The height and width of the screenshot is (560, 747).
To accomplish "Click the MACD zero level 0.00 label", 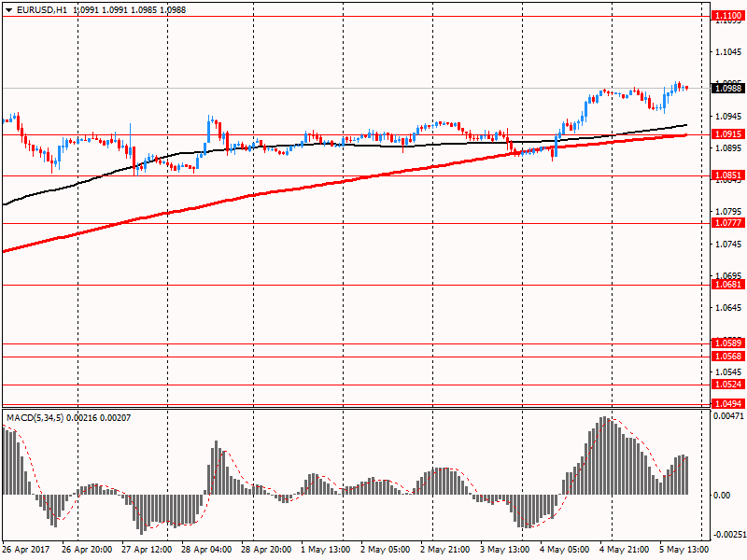I will point(722,496).
